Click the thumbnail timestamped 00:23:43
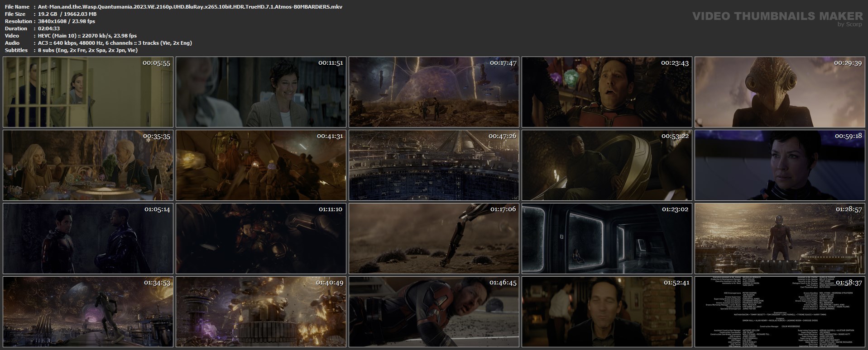This screenshot has width=868, height=350. (x=607, y=92)
